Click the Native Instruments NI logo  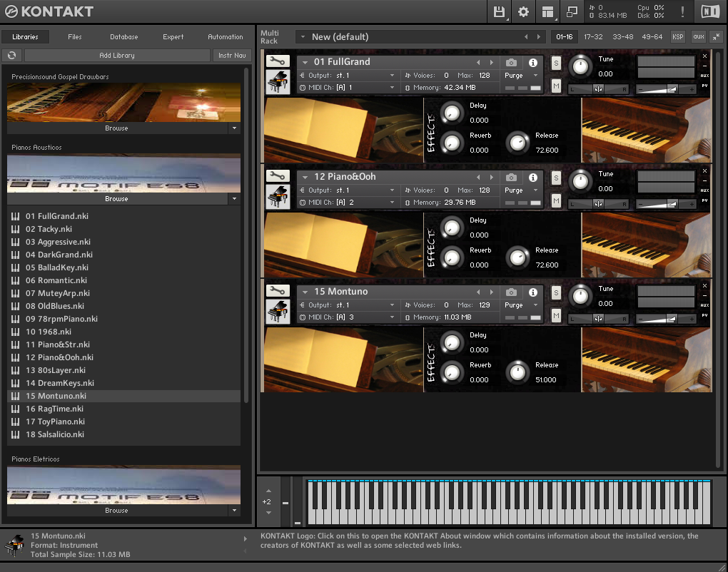[710, 11]
